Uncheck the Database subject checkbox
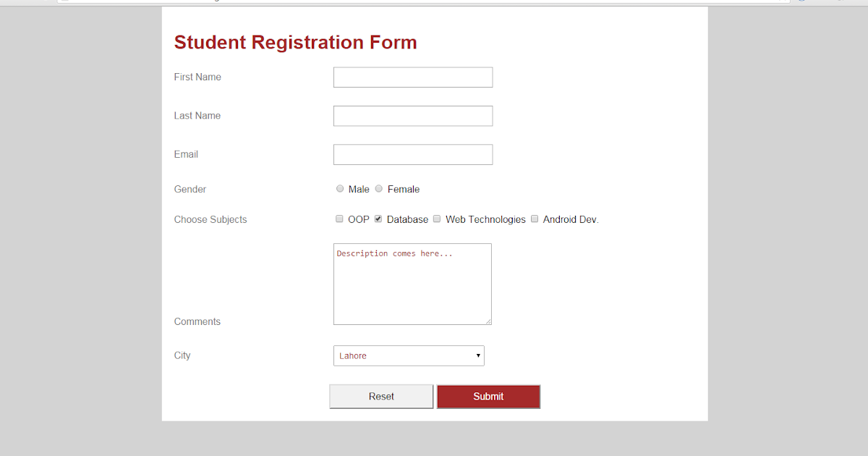Image resolution: width=868 pixels, height=456 pixels. click(x=378, y=219)
